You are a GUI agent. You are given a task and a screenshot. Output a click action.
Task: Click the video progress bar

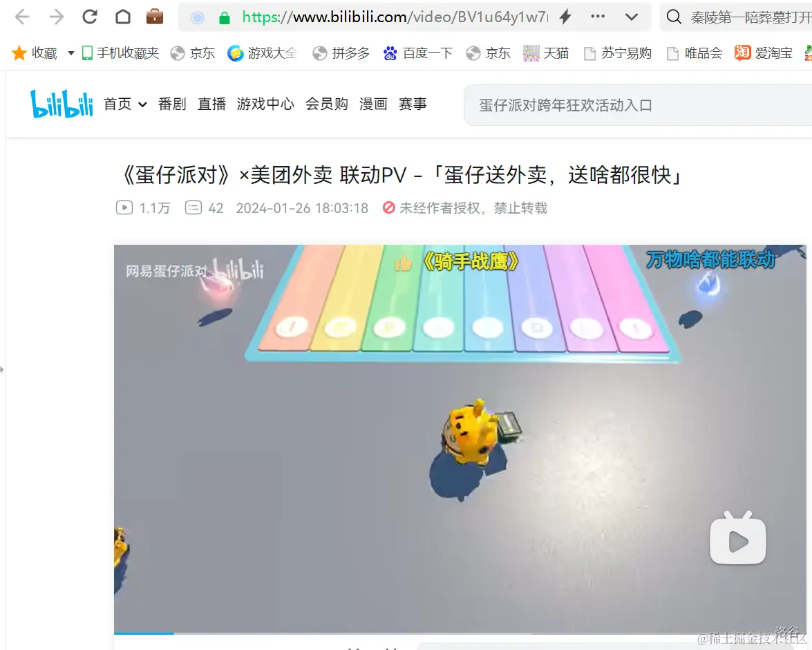point(460,633)
